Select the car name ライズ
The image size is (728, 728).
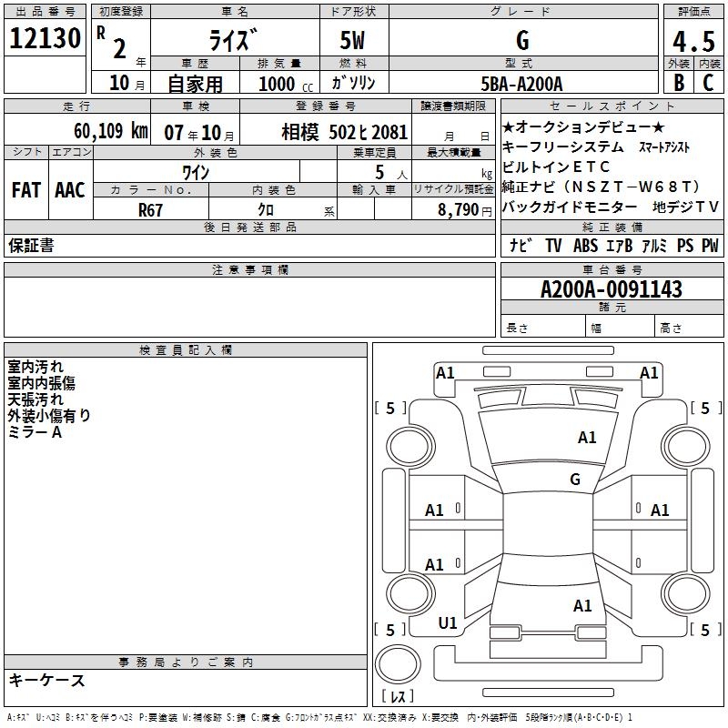(x=233, y=40)
